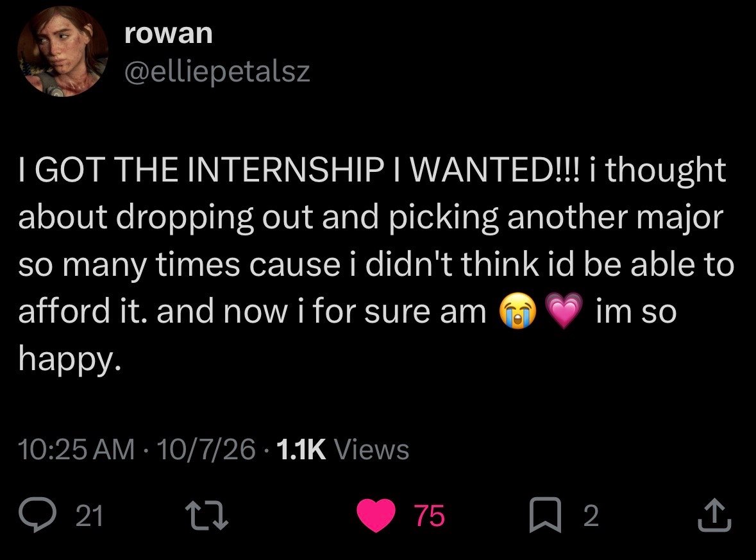Click the display name rowan
Screen dimensions: 756x560
[168, 33]
